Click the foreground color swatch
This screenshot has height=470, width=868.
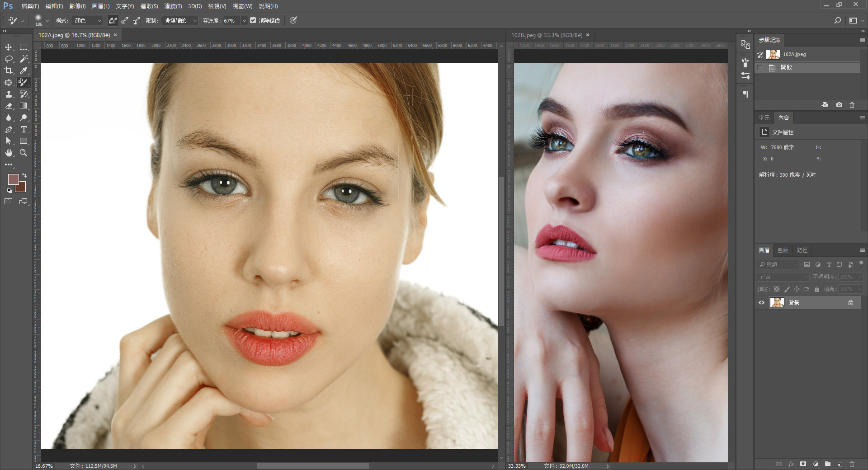pyautogui.click(x=13, y=179)
